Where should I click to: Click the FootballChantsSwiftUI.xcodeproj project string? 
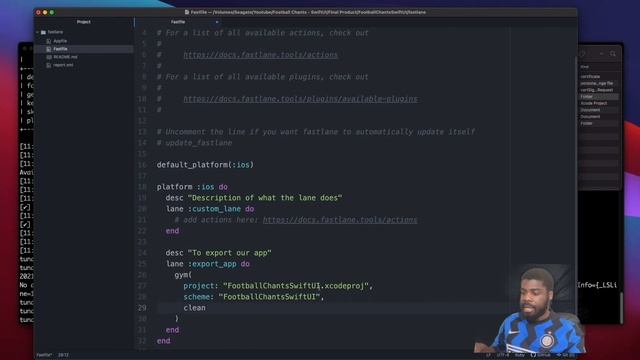coord(296,286)
